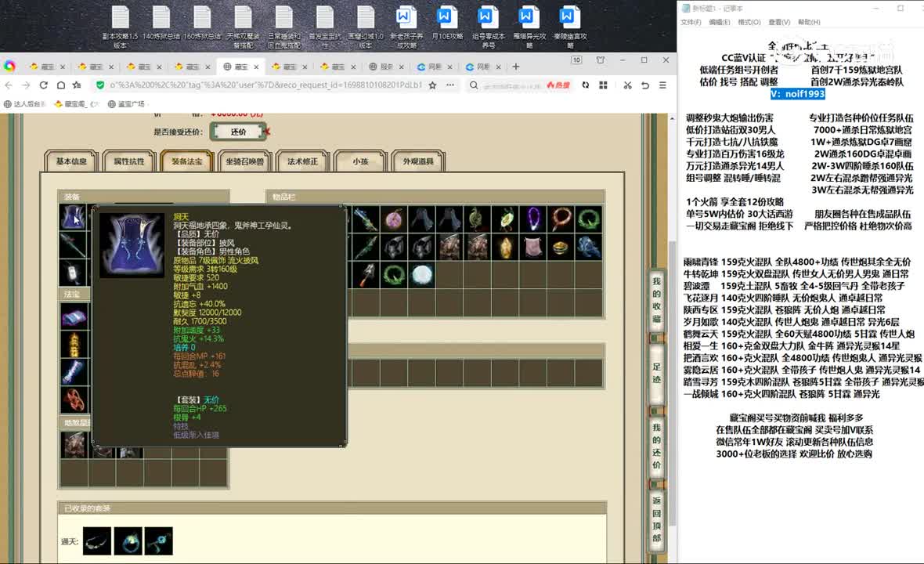Click the 足迹 side button
This screenshot has height=564, width=924.
[x=656, y=373]
